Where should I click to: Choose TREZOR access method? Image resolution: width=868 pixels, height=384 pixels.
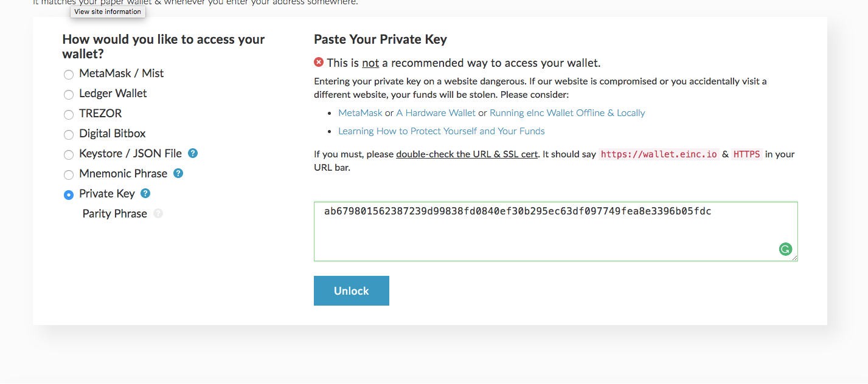pyautogui.click(x=69, y=114)
